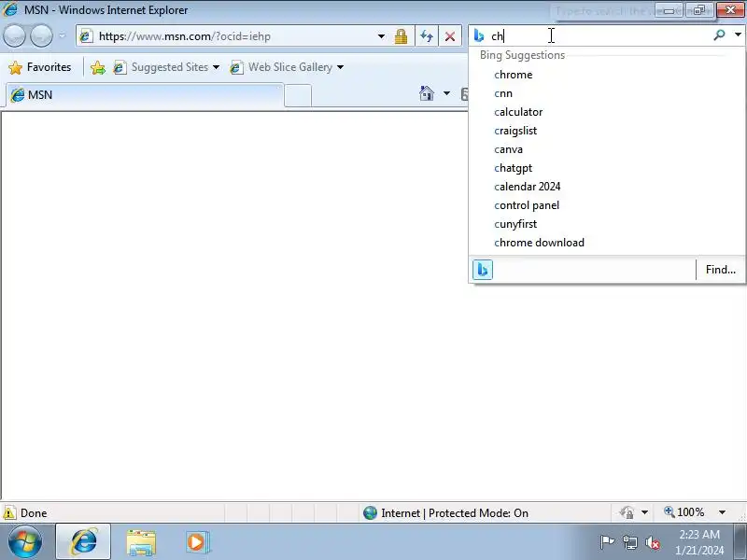Click the Find... button
The image size is (747, 560).
point(720,270)
